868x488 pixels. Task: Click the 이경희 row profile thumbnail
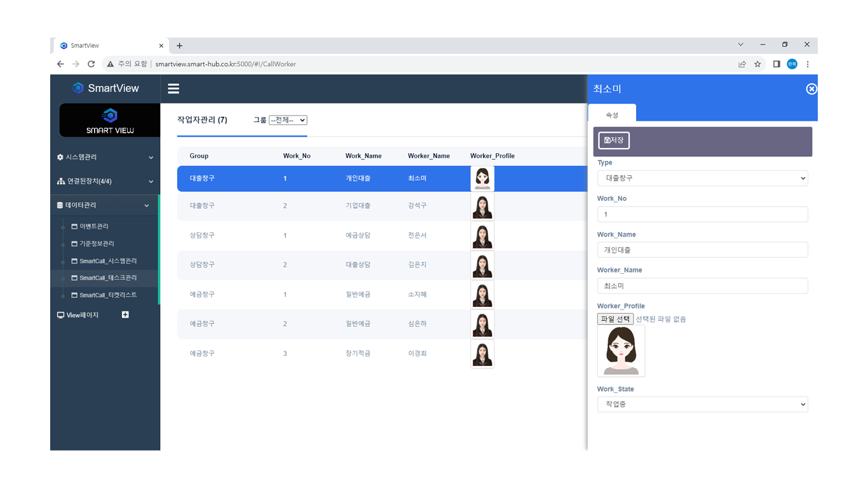482,353
